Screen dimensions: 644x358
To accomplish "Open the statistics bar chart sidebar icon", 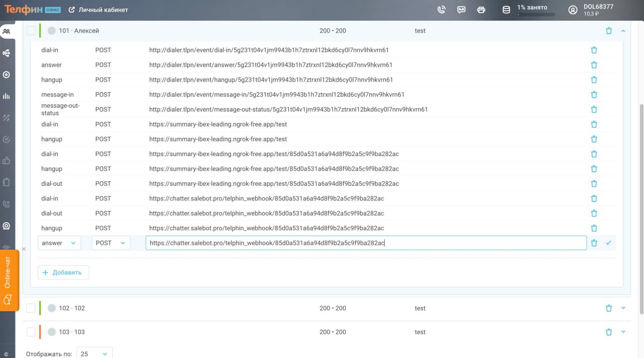I will [7, 96].
